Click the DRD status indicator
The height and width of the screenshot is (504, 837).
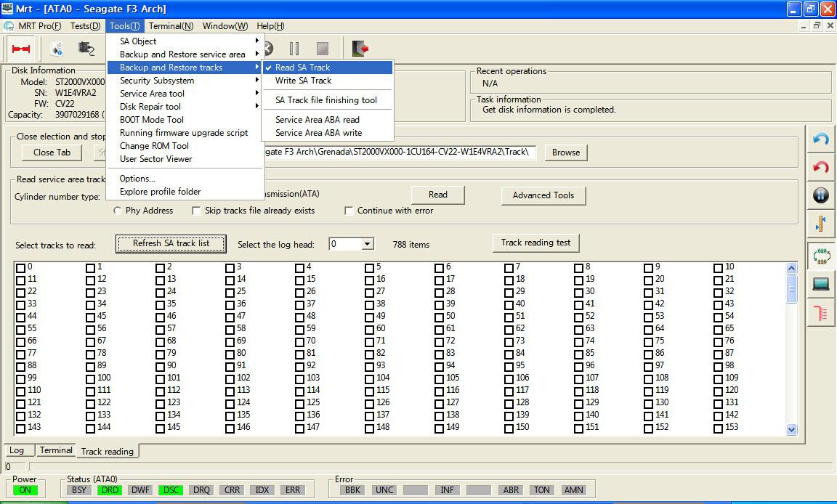110,490
